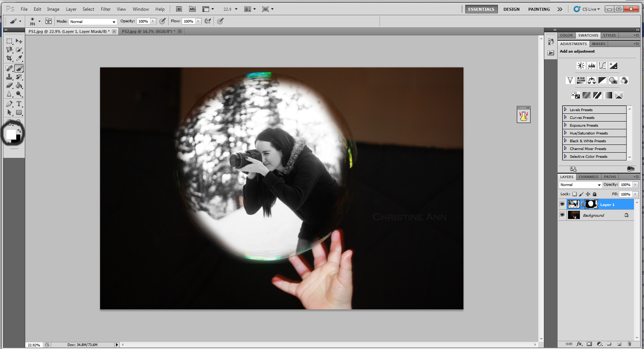Select the Blur tool
Image resolution: width=644 pixels, height=349 pixels.
(9, 94)
